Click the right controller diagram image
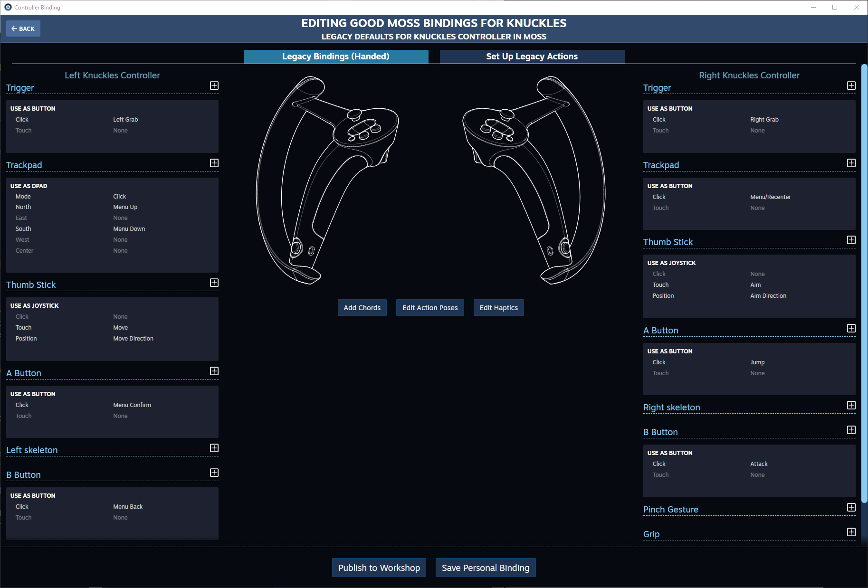 point(534,180)
